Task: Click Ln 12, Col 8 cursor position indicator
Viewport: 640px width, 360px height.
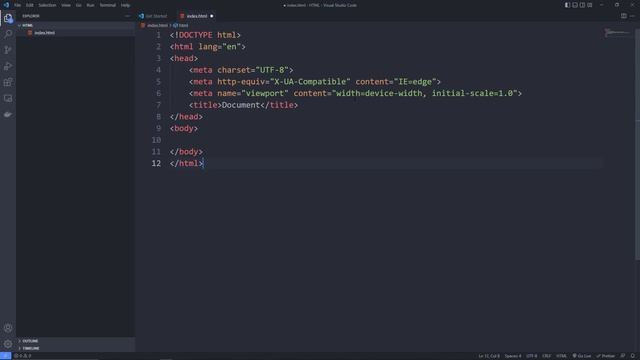Action: pos(489,356)
